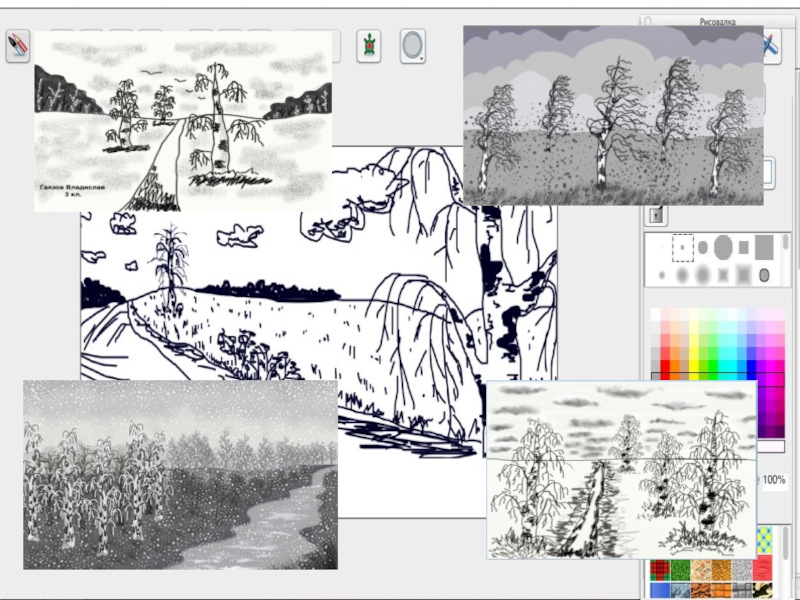Choose the golden orange speckled texture

click(x=721, y=570)
